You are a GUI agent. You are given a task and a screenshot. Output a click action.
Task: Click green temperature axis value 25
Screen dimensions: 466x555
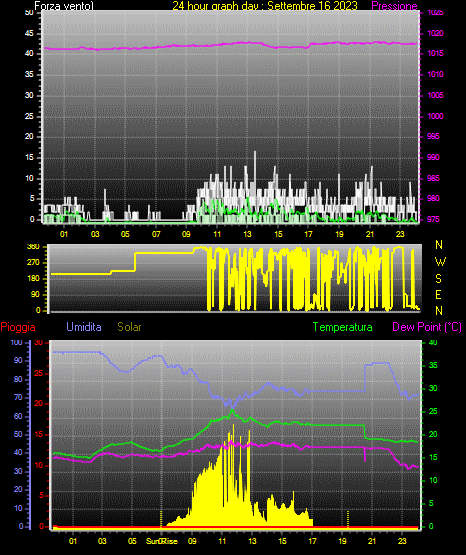[x=433, y=411]
